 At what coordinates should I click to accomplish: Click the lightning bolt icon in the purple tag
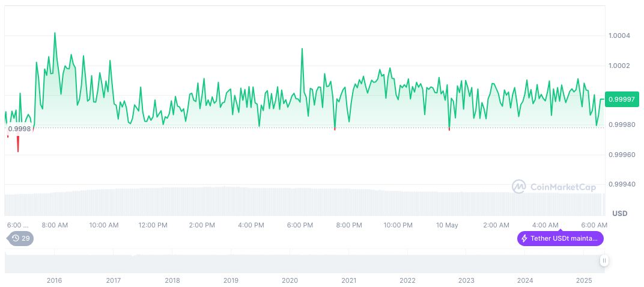click(524, 238)
